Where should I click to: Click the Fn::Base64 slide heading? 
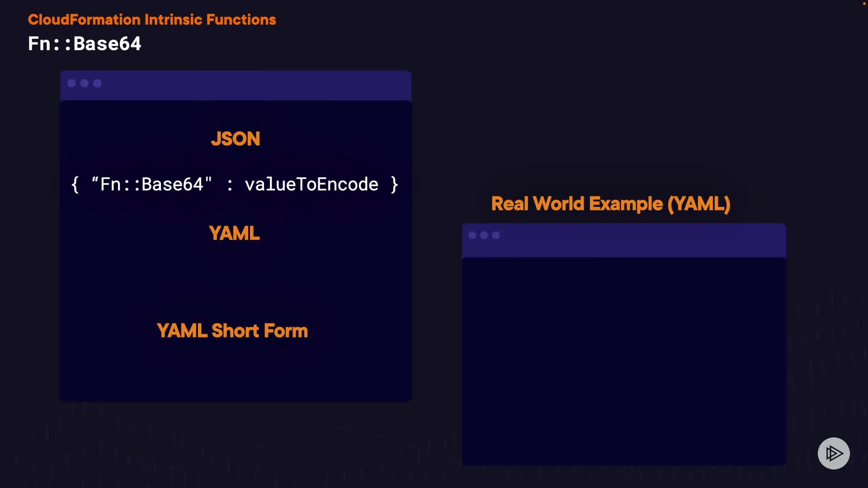click(x=85, y=44)
